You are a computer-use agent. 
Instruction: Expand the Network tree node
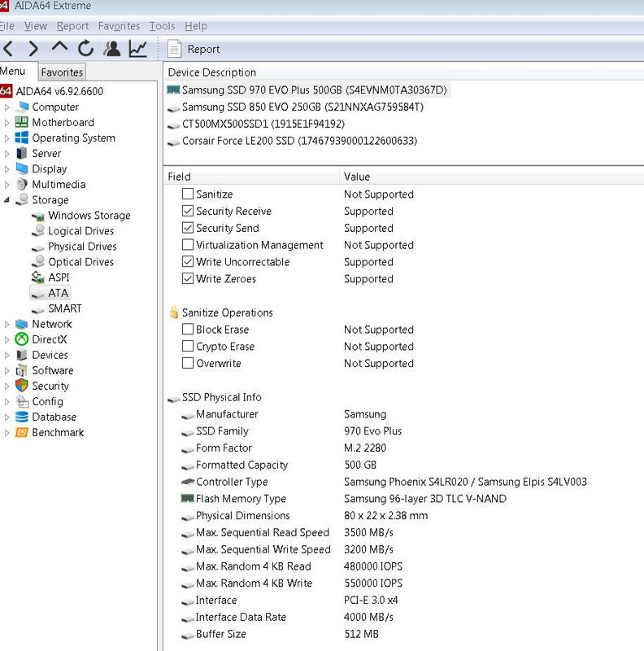7,324
